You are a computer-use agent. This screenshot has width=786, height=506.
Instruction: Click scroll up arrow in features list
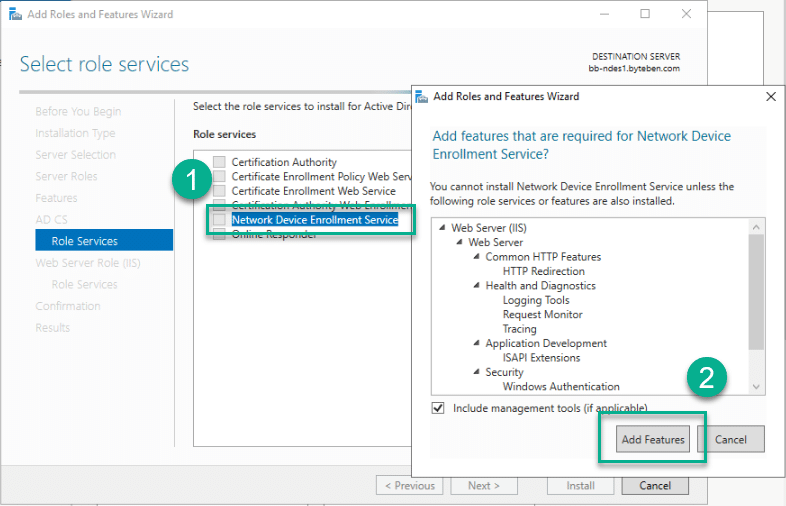point(756,227)
